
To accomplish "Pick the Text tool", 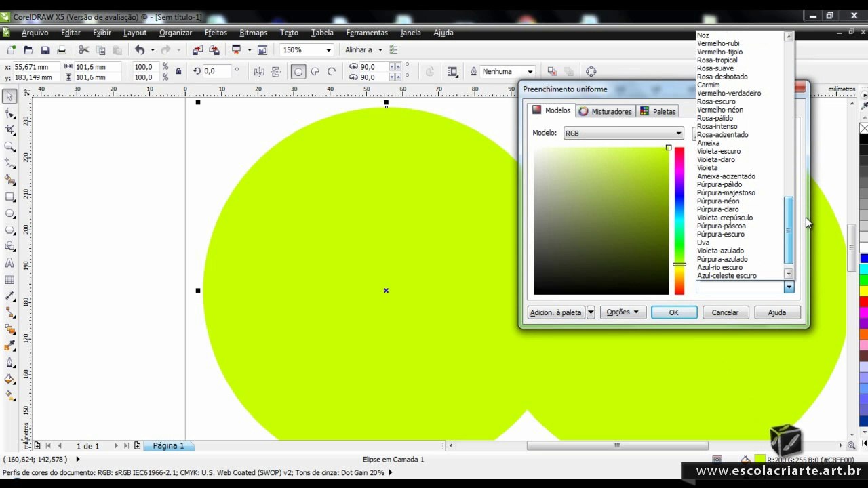I will point(9,263).
